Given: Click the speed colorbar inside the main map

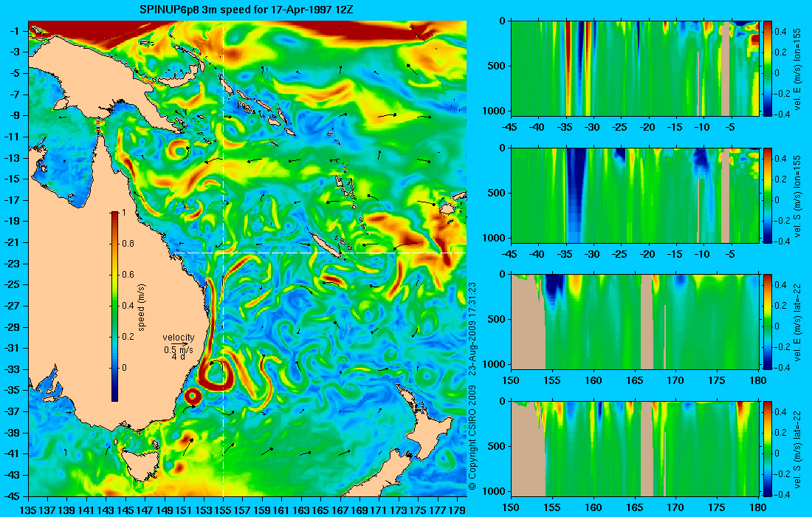Looking at the screenshot, I should coord(114,306).
